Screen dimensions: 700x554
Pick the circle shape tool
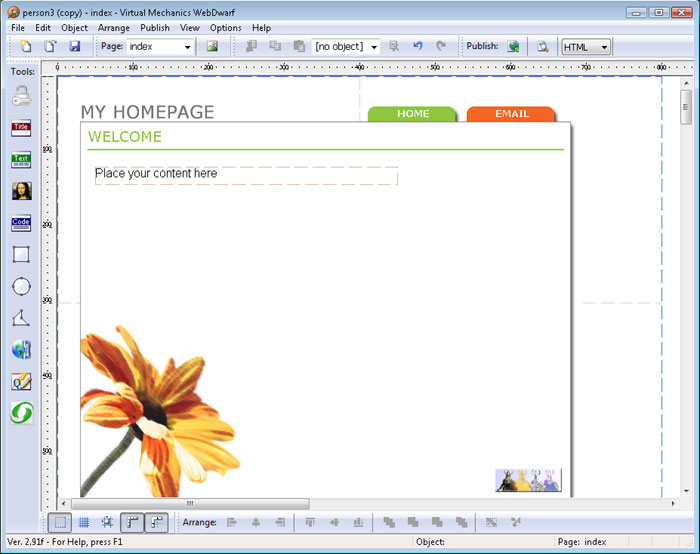coord(21,287)
